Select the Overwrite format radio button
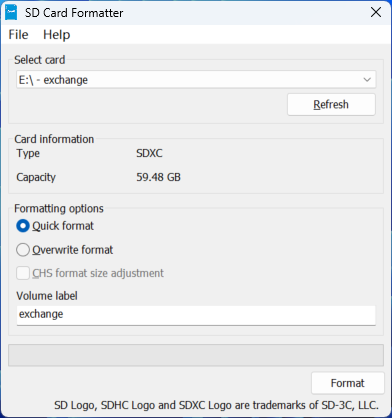The width and height of the screenshot is (392, 418). [23, 250]
